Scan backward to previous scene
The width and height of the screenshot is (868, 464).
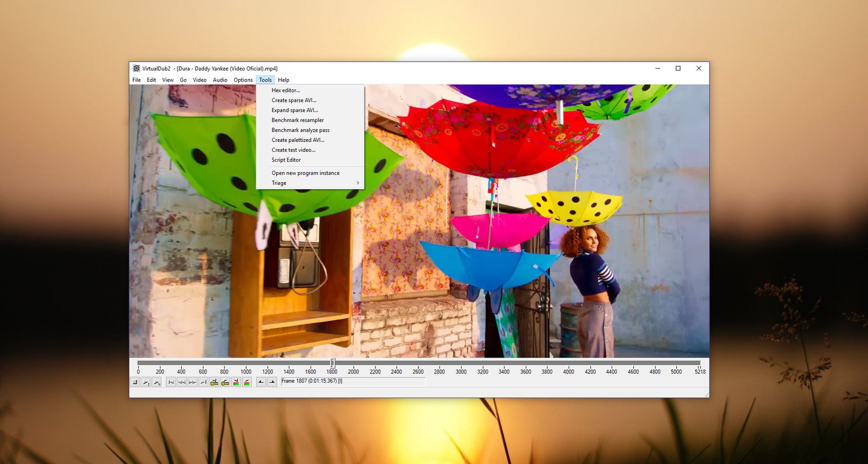(236, 382)
